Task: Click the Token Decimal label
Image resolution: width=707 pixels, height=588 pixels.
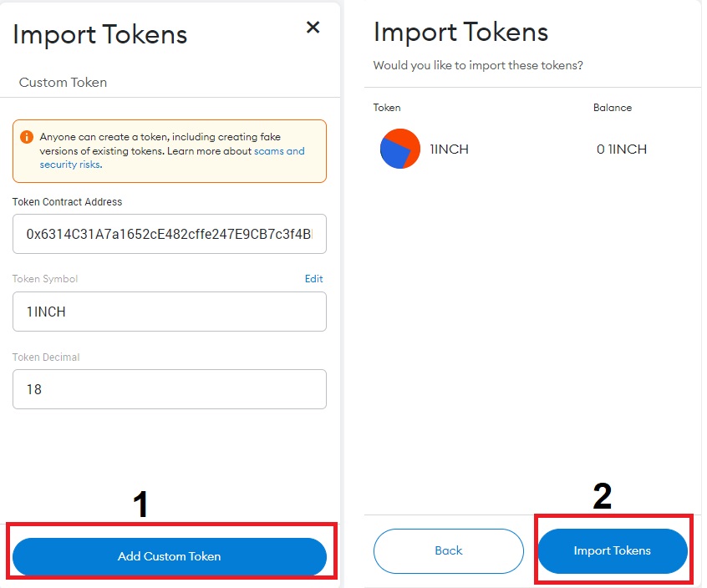Action: point(46,357)
